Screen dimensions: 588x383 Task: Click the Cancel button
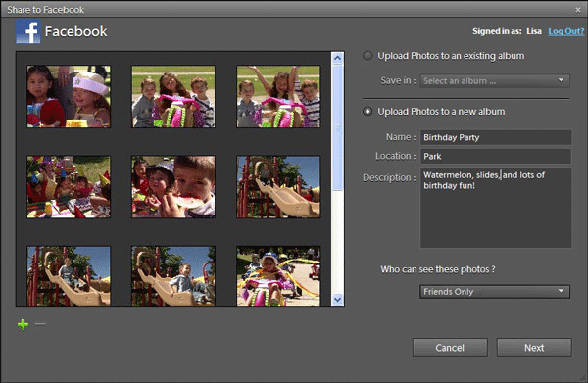click(450, 348)
